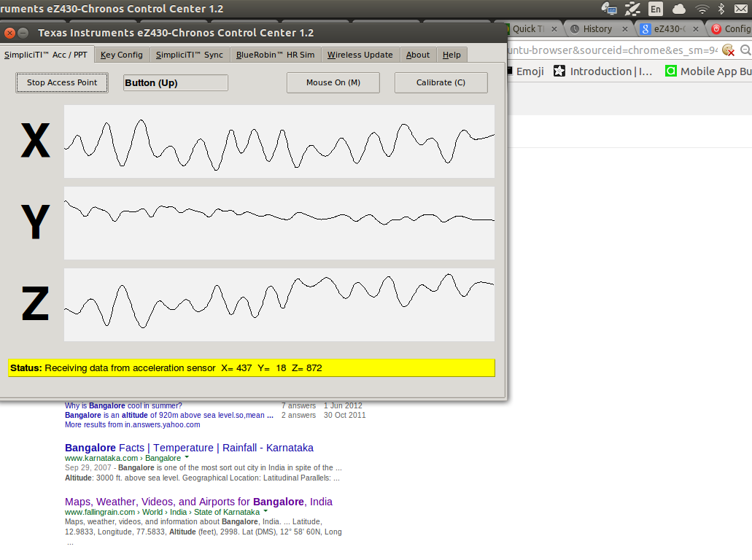Screen dimensions: 752x560
Task: Click the '30 Oct 2011' date text
Action: tap(344, 415)
